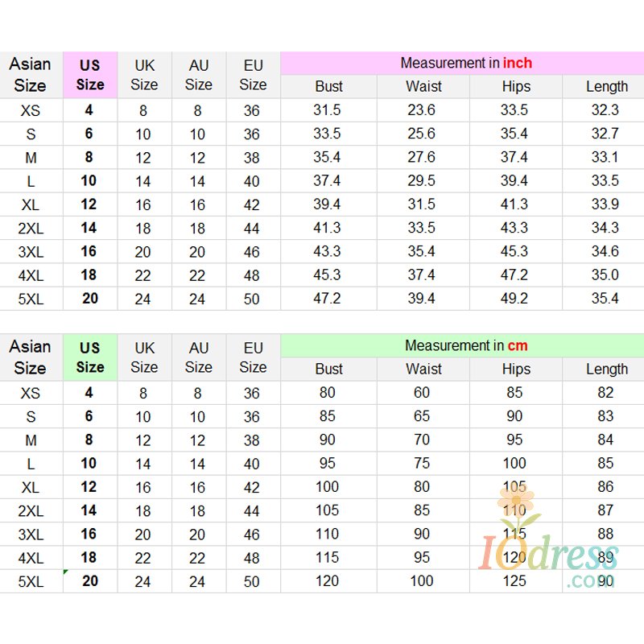644x644 pixels.
Task: Click hips value 49.2 in inch table
Action: point(514,299)
